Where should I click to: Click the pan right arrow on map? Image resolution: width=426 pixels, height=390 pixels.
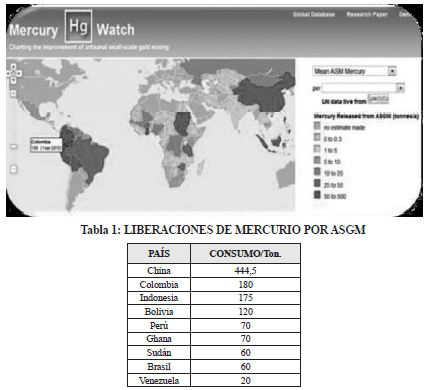[x=19, y=73]
